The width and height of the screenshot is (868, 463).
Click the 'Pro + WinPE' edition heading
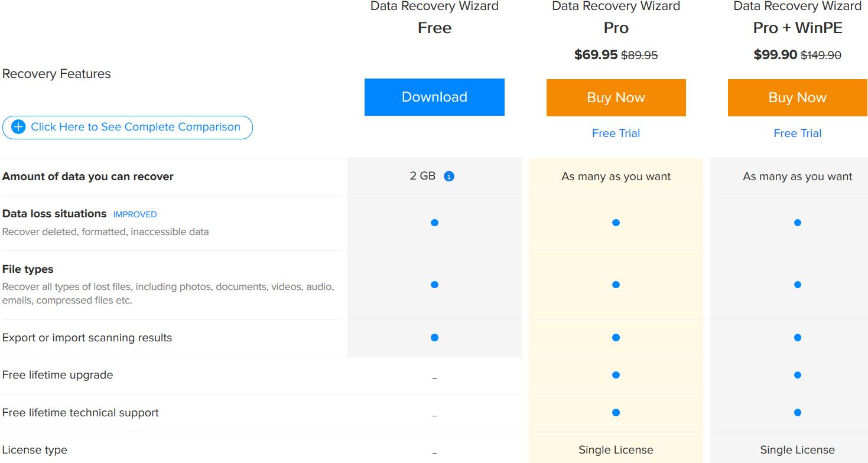(x=797, y=28)
